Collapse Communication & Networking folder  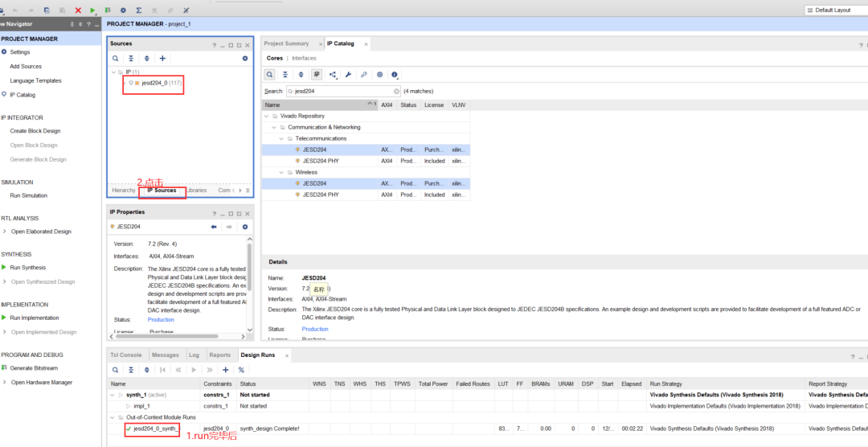click(275, 127)
